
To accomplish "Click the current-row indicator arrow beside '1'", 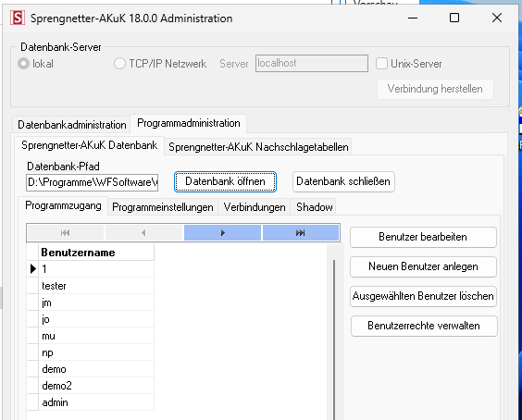I will pos(33,268).
